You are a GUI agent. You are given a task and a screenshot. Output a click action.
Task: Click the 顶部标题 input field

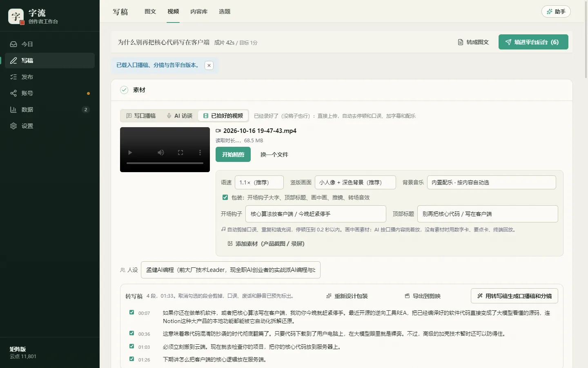pos(488,214)
